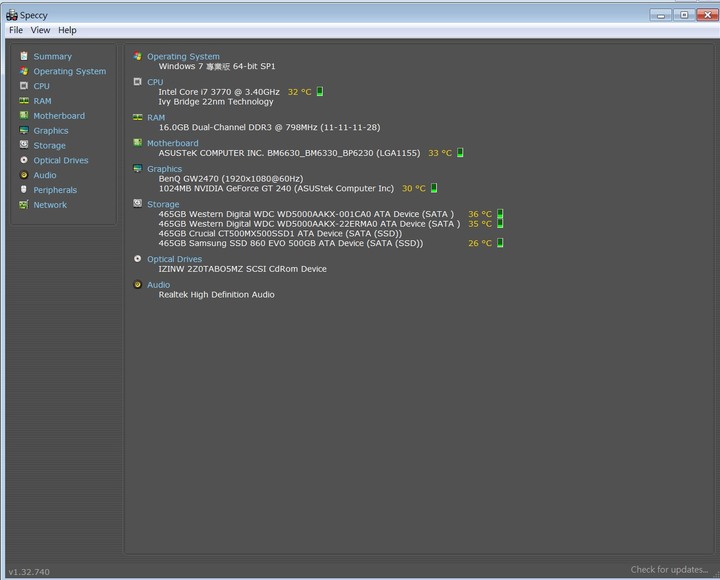Click the Speccy title bar app icon

tap(11, 15)
